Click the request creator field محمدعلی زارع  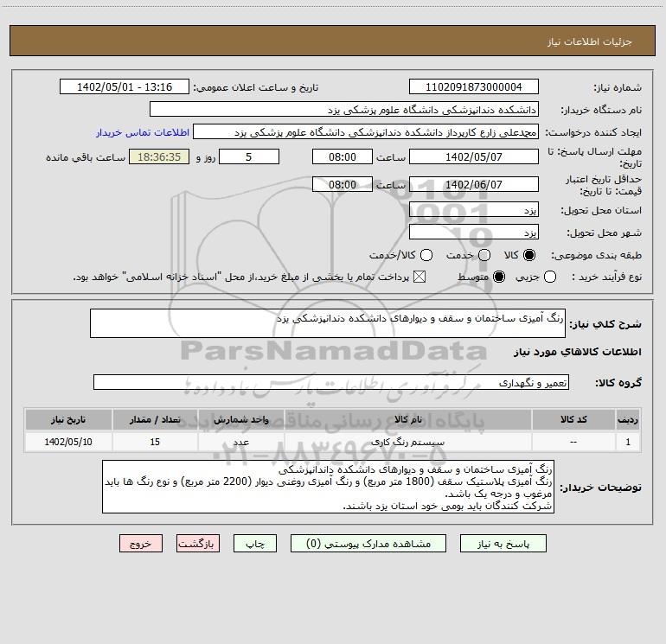[366, 132]
